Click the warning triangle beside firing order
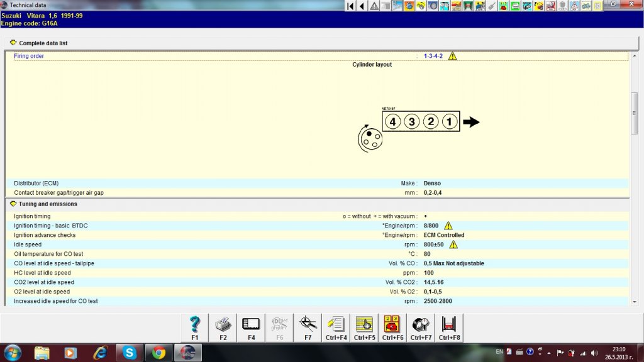This screenshot has width=644, height=362. coord(453,56)
